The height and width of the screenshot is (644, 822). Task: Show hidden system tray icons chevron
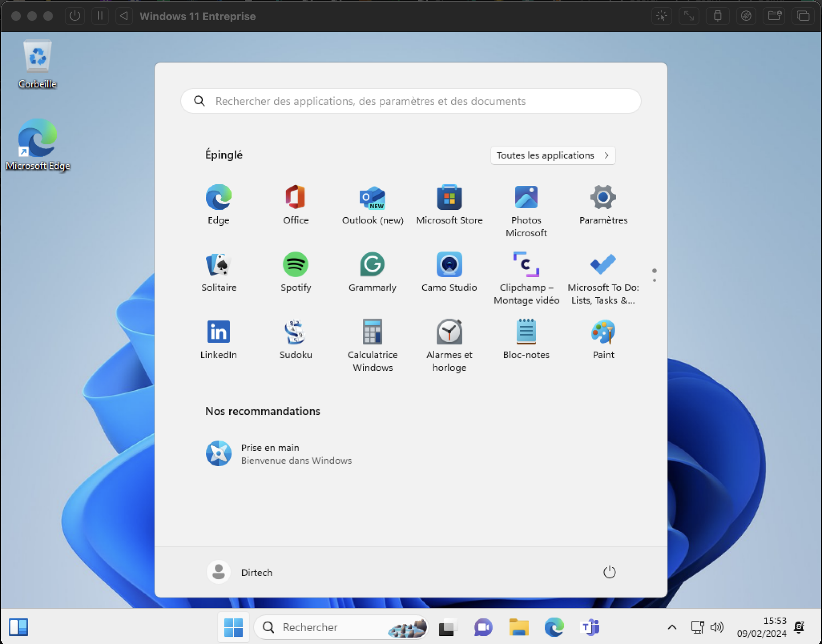672,627
